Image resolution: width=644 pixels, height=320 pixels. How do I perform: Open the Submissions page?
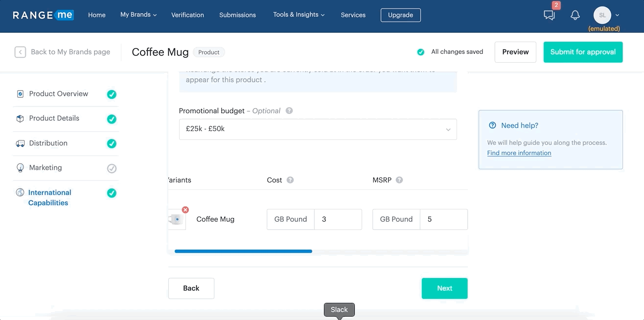237,15
